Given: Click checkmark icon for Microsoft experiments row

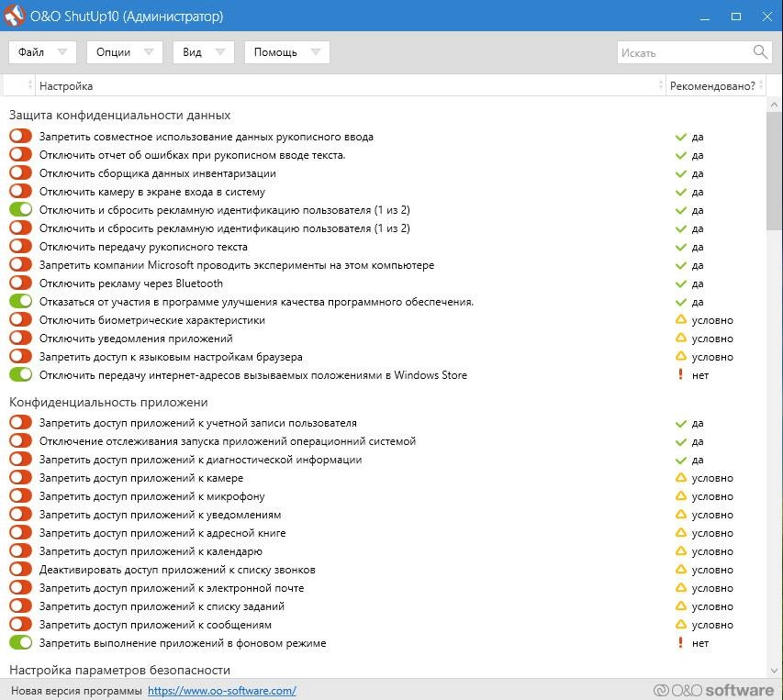Looking at the screenshot, I should click(x=680, y=265).
